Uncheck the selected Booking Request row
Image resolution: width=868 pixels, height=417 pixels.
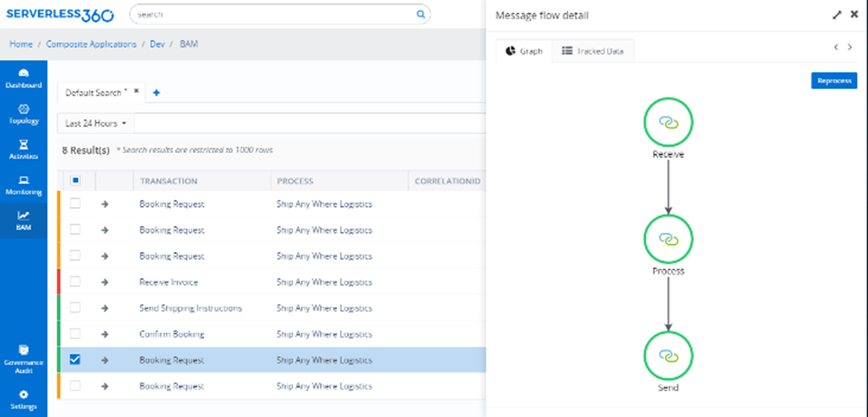75,360
